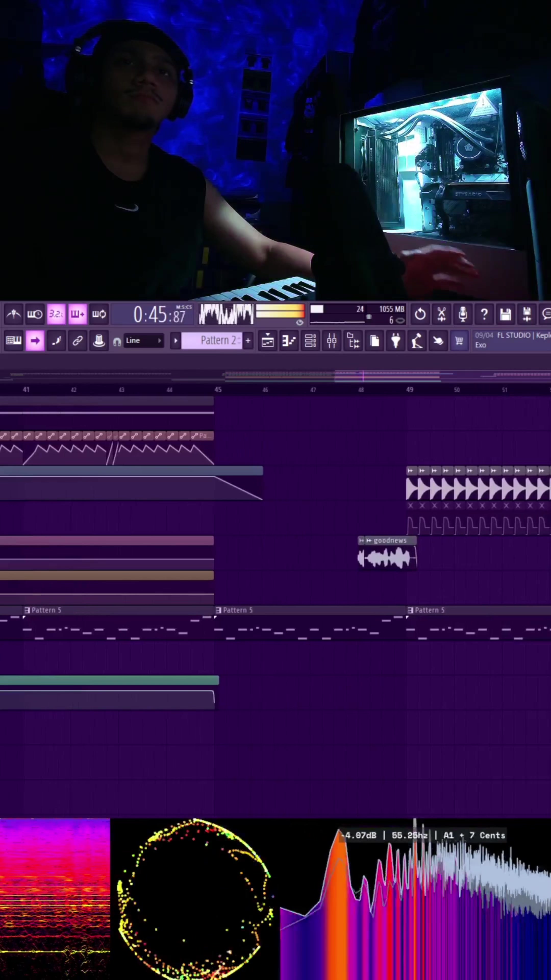Toggle the metronome button
551x980 pixels.
coord(14,314)
